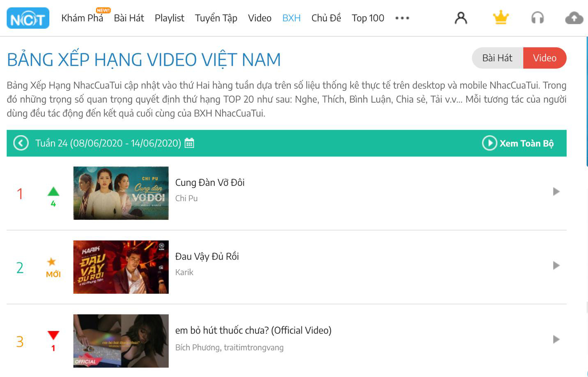This screenshot has height=377, width=588.
Task: Go to the previous week with back arrow
Action: (21, 143)
